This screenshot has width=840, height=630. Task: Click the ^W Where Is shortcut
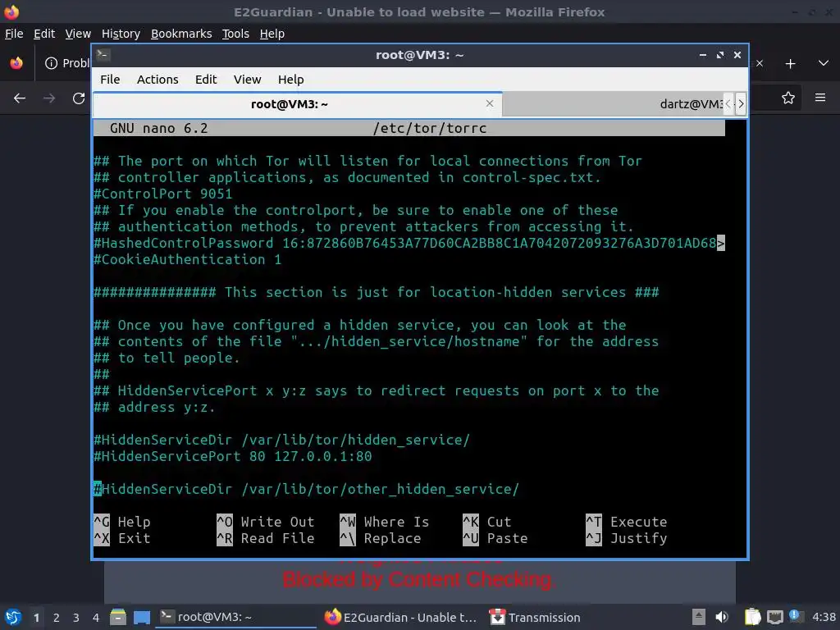[x=385, y=522]
